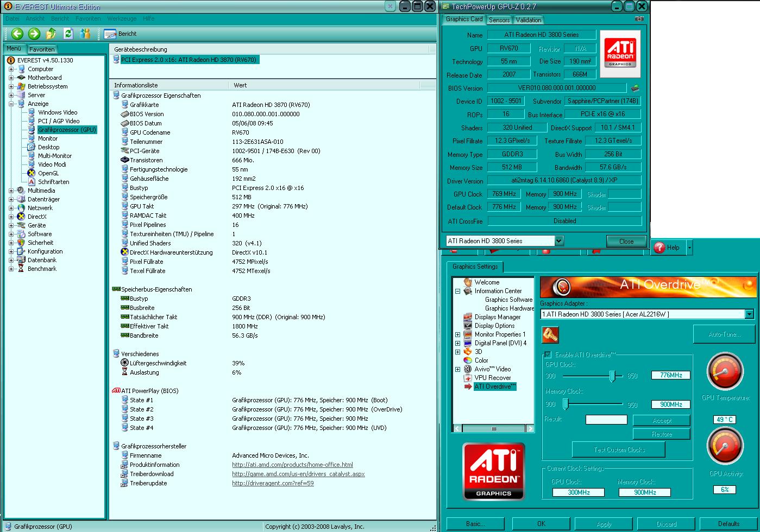Collapse the Anzeige tree node
760x532 pixels.
point(11,104)
